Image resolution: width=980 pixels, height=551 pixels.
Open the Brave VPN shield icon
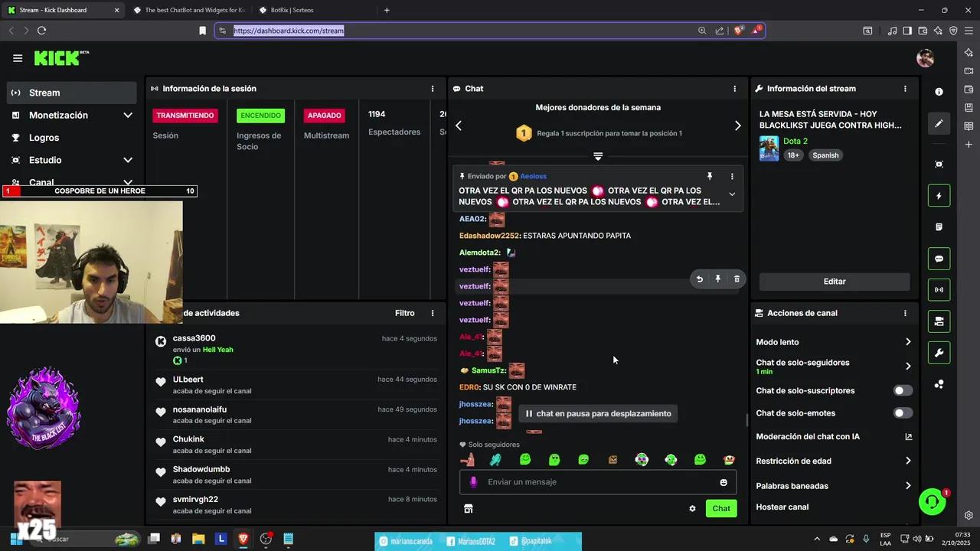[953, 31]
